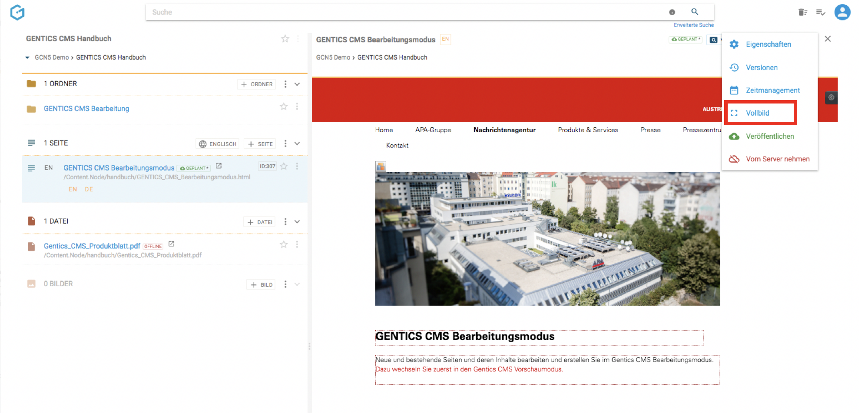Open the wastebin icon in the top bar
This screenshot has height=414, width=868.
[802, 12]
